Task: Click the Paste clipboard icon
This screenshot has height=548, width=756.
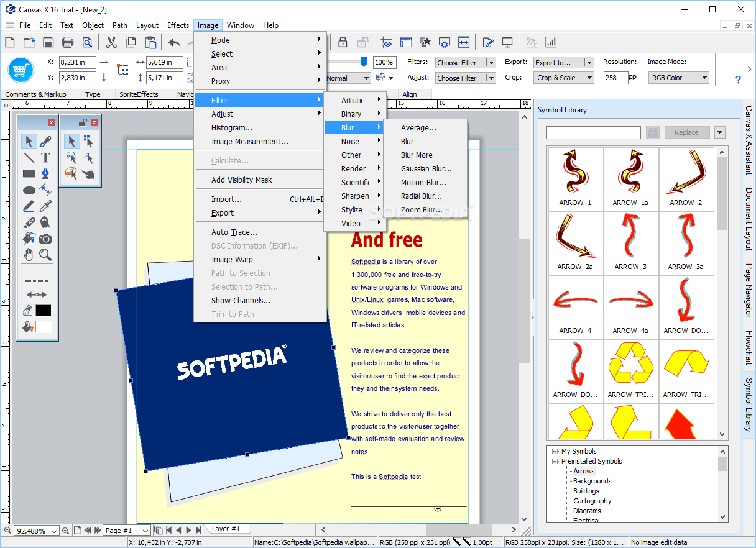Action: (150, 42)
